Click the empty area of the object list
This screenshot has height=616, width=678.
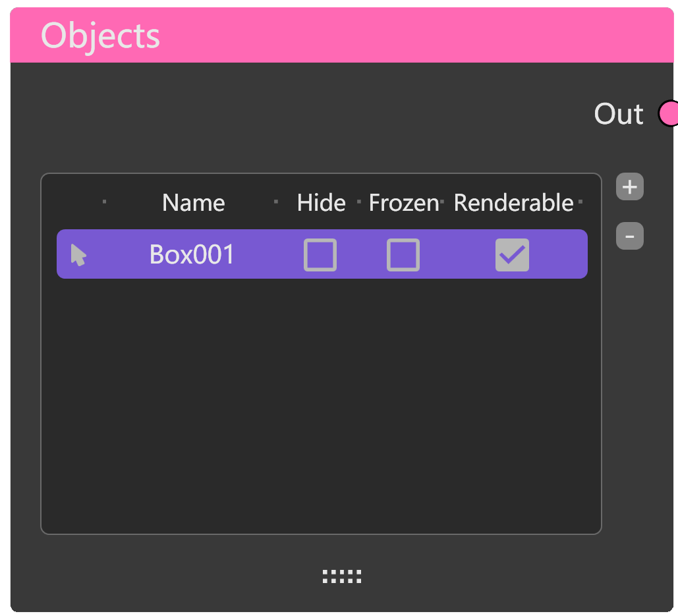(x=321, y=402)
